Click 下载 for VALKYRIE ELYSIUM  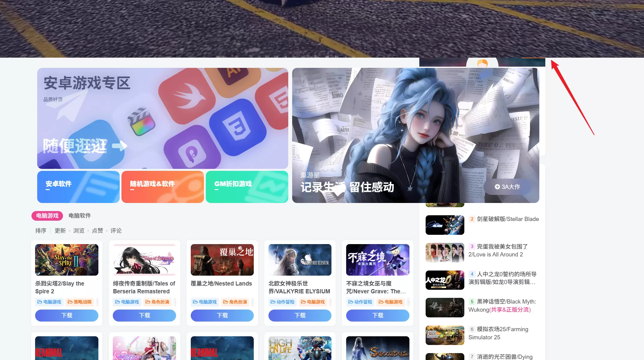pos(300,315)
